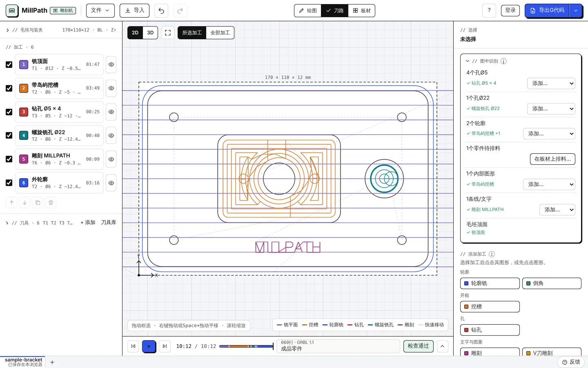The width and height of the screenshot is (588, 368).
Task: Move selected operation down with arrow icon
Action: tap(24, 202)
